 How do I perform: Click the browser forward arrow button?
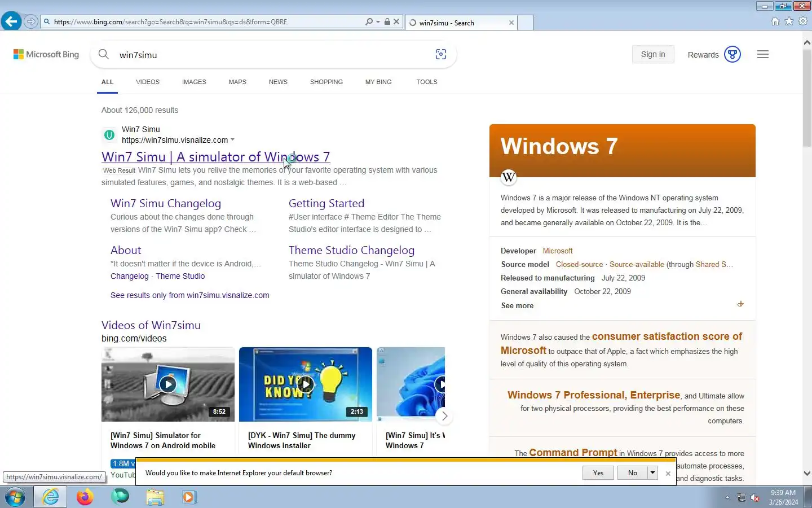click(x=31, y=21)
